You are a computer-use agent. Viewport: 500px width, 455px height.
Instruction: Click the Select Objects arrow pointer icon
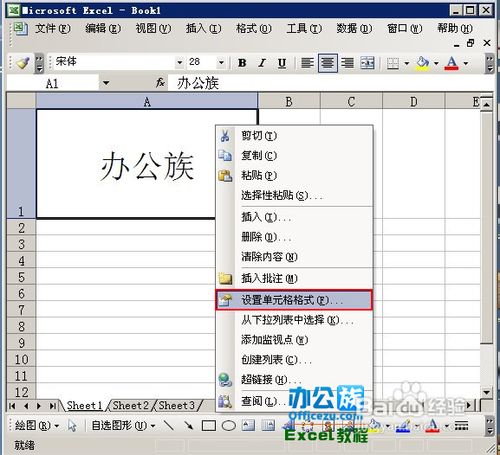click(72, 425)
